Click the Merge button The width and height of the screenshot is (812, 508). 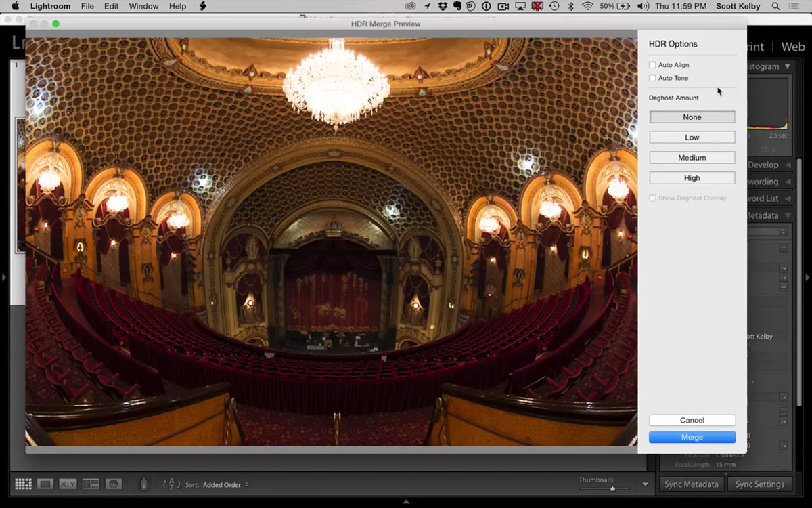pyautogui.click(x=692, y=437)
